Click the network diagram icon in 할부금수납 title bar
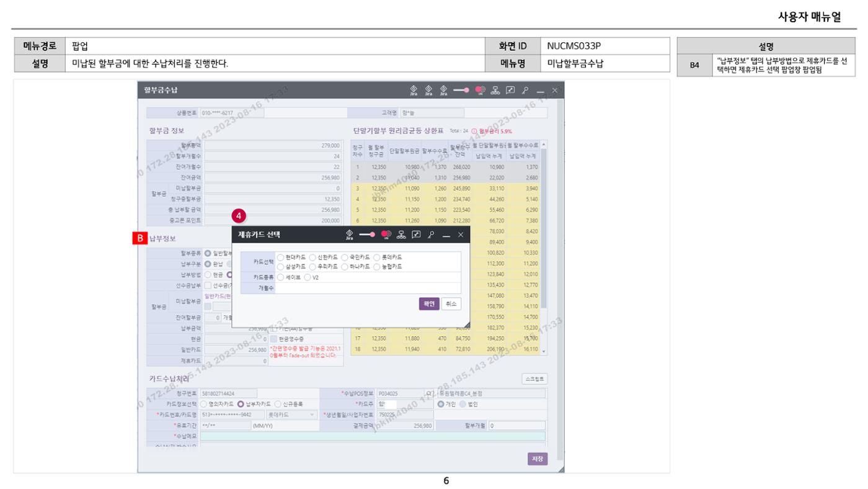Image resolution: width=868 pixels, height=489 pixels. tap(495, 90)
